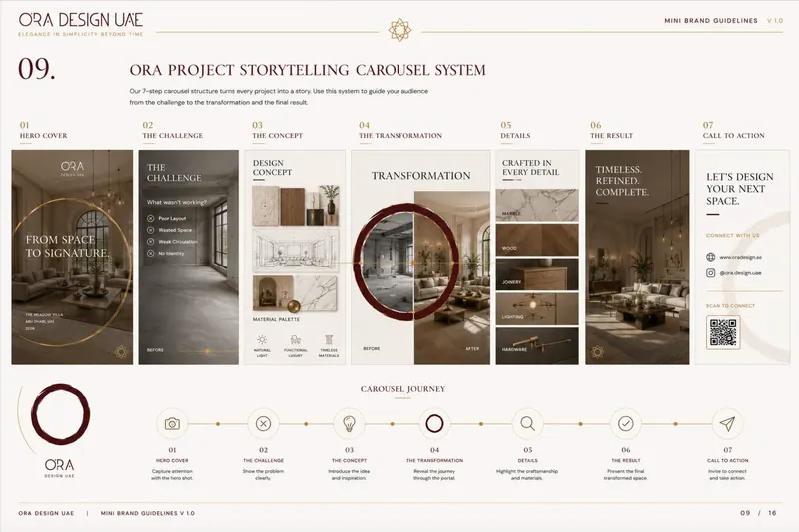Viewport: 799px width, 532px height.
Task: Click the 'Connect With Us' label
Action: 733,236
